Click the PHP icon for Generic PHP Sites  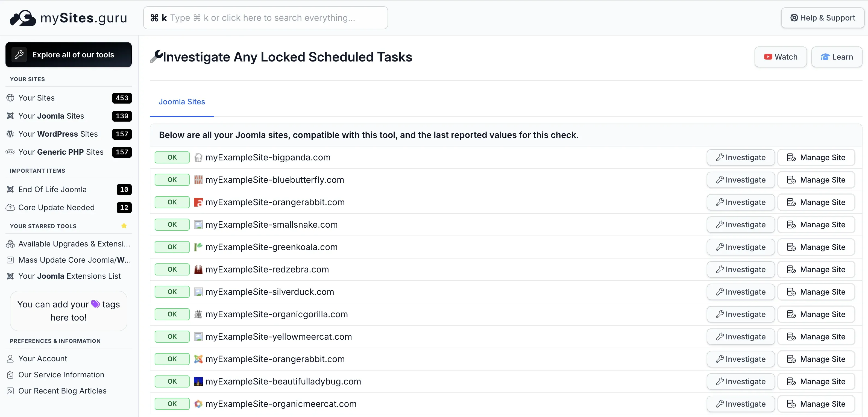click(x=10, y=152)
